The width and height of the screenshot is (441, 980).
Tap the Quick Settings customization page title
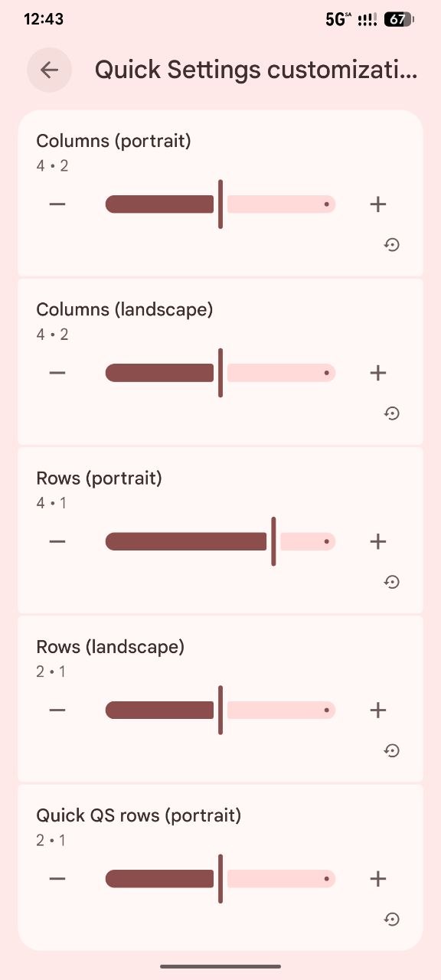[x=256, y=70]
